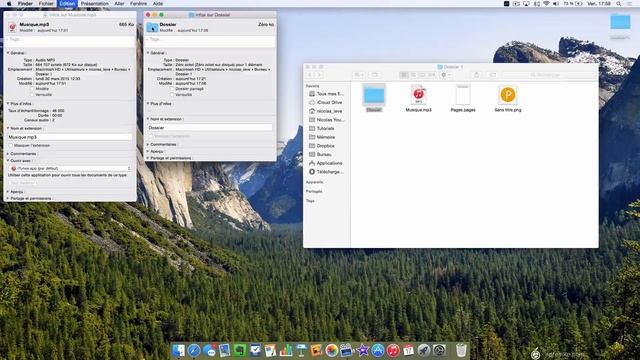The image size is (640, 360).
Task: Select the folder icon on the desktop
Action: click(x=620, y=22)
